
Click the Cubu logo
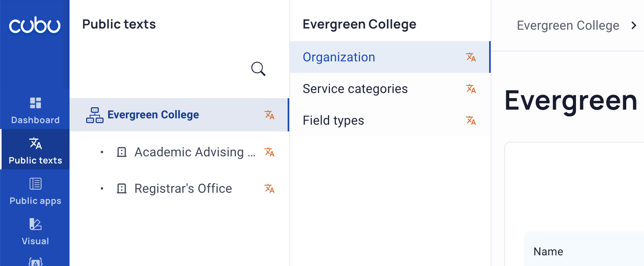point(35,25)
